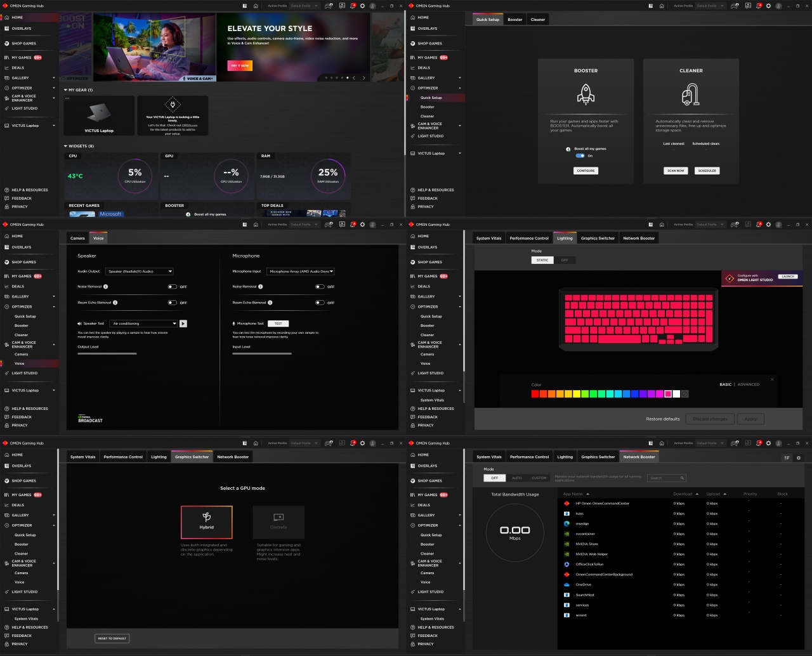Pick the red color swatch
812x656 pixels.
coord(535,394)
